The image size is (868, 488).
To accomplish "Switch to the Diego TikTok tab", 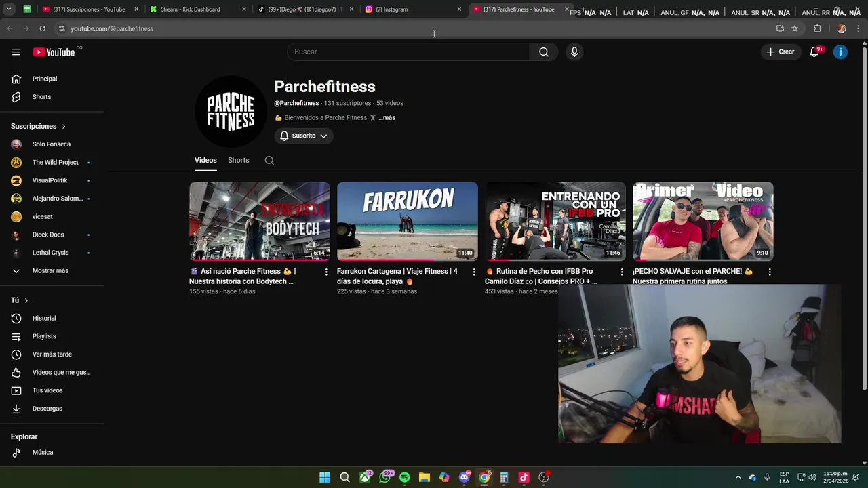I will (x=305, y=9).
